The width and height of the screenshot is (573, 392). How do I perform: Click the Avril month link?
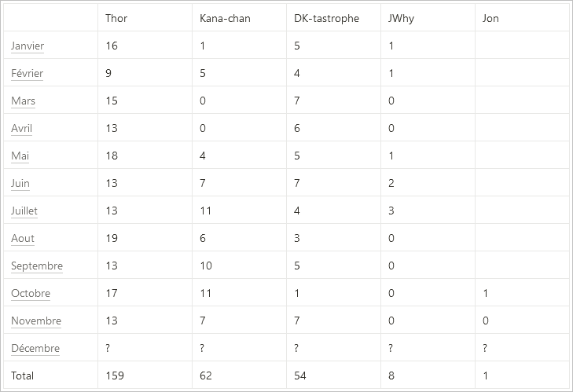[23, 128]
